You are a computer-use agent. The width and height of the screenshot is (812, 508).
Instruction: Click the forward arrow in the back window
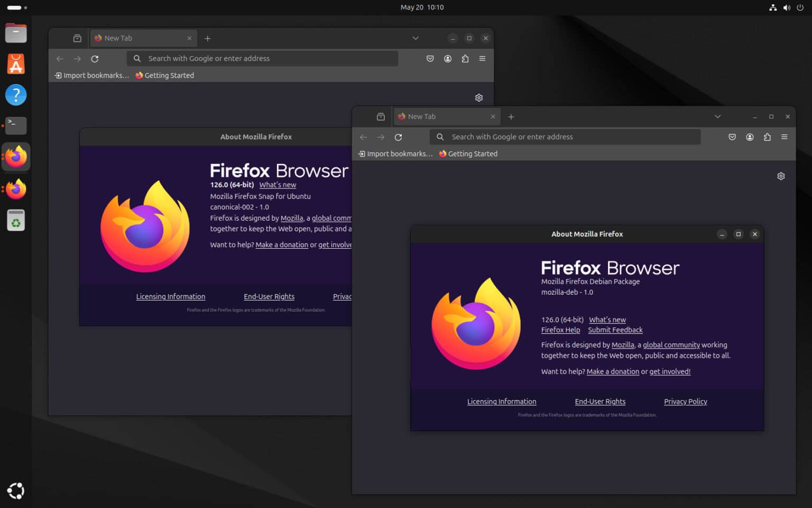(x=77, y=59)
